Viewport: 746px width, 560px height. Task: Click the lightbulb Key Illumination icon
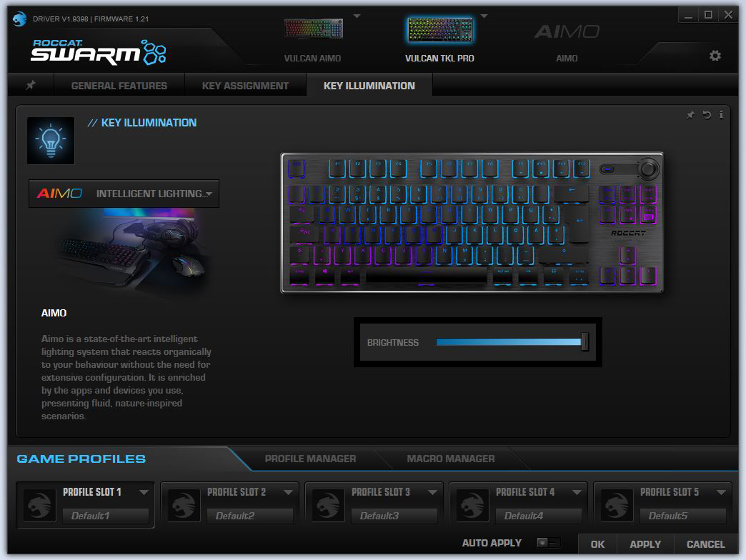(x=51, y=140)
